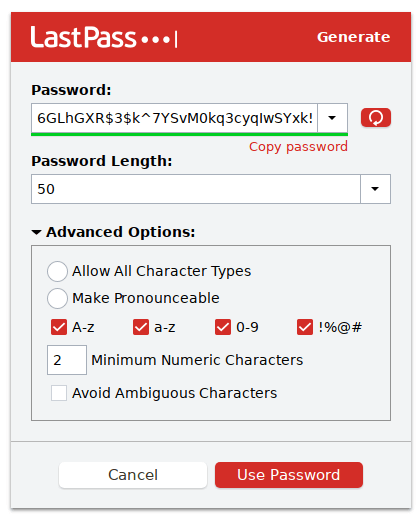This screenshot has height=521, width=420.
Task: Open the Password Length dropdown arrow
Action: tap(375, 189)
